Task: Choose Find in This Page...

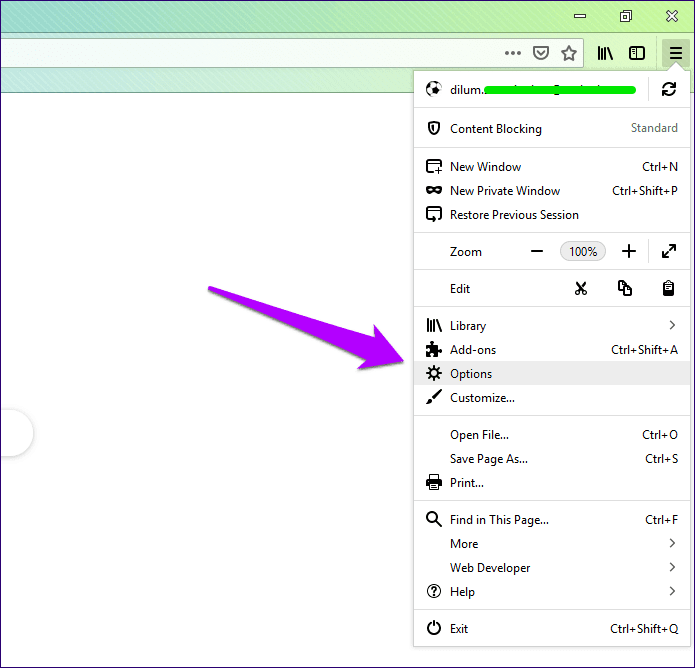Action: 552,520
